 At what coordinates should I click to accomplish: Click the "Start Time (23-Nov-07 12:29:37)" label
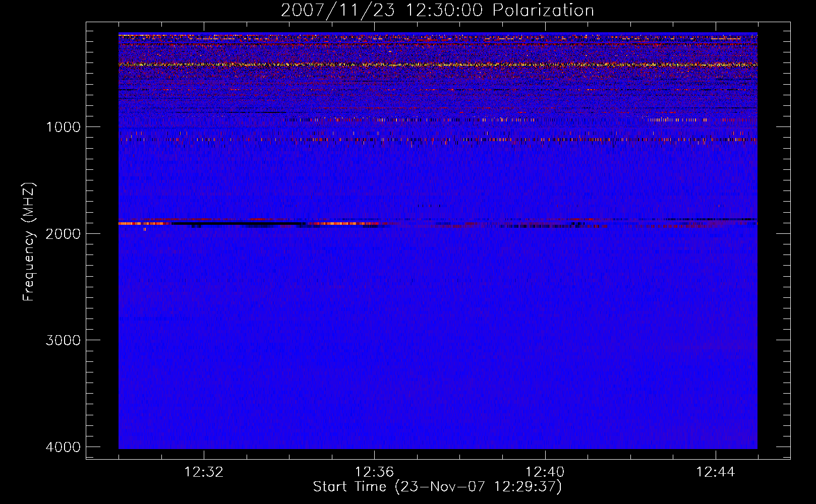[x=437, y=487]
